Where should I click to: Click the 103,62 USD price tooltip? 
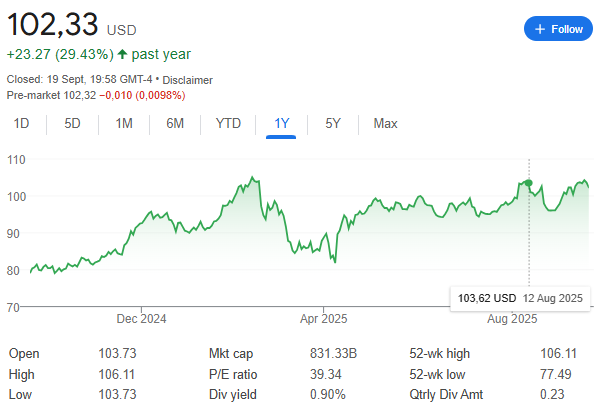pyautogui.click(x=485, y=298)
